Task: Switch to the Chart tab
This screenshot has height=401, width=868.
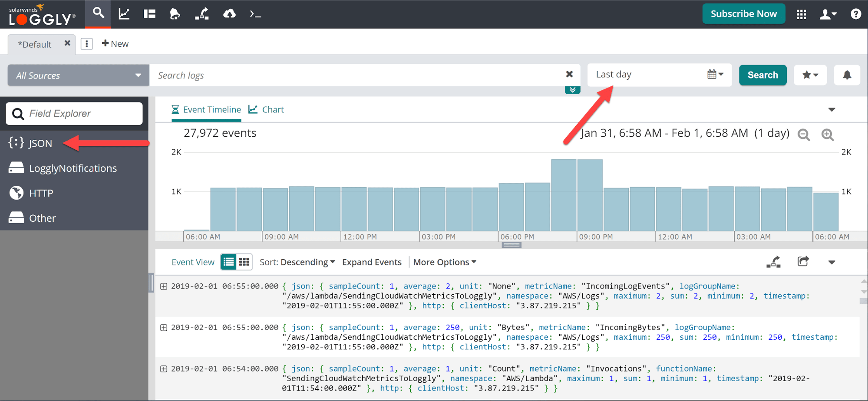Action: point(266,110)
